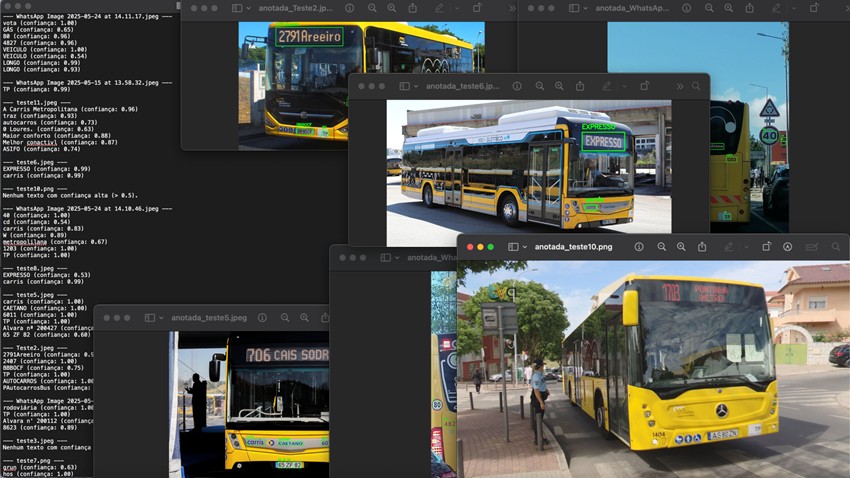Open info inspector in top-right anotada_WhatsAp window
Image resolution: width=850 pixels, height=478 pixels.
(x=686, y=8)
